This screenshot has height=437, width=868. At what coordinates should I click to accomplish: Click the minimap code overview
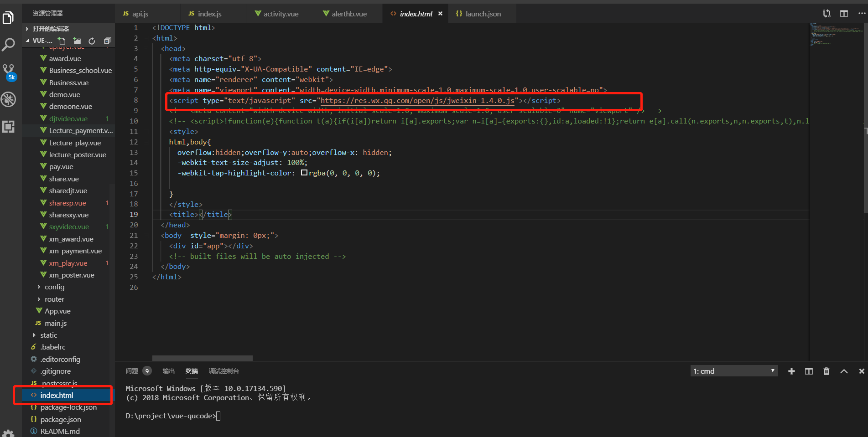pyautogui.click(x=836, y=34)
